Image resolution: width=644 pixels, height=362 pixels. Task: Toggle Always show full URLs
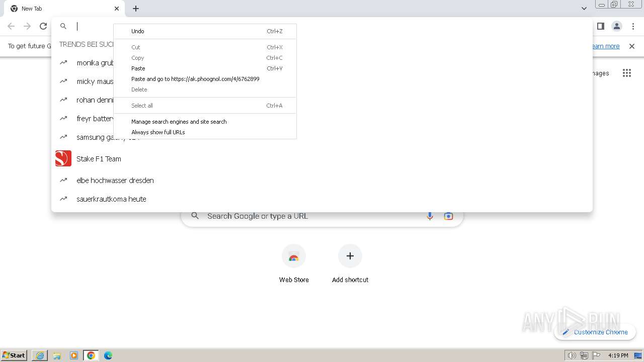point(205,132)
